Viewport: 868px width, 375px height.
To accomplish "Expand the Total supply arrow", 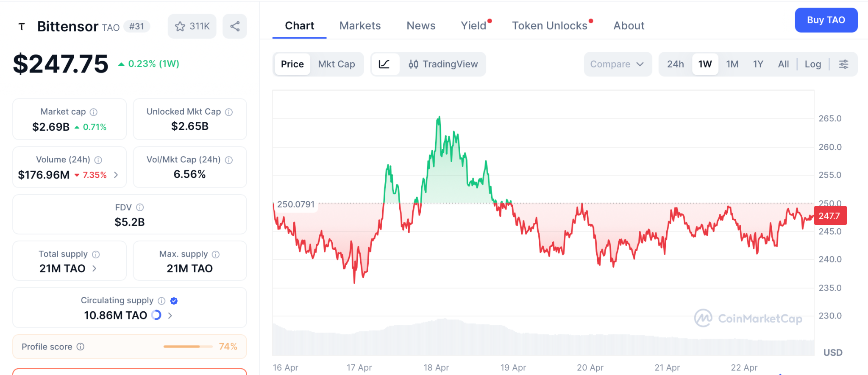I will coord(95,269).
